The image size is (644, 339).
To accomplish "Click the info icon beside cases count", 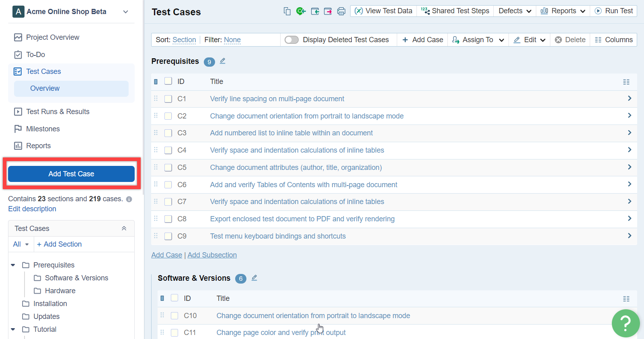I will [x=129, y=199].
